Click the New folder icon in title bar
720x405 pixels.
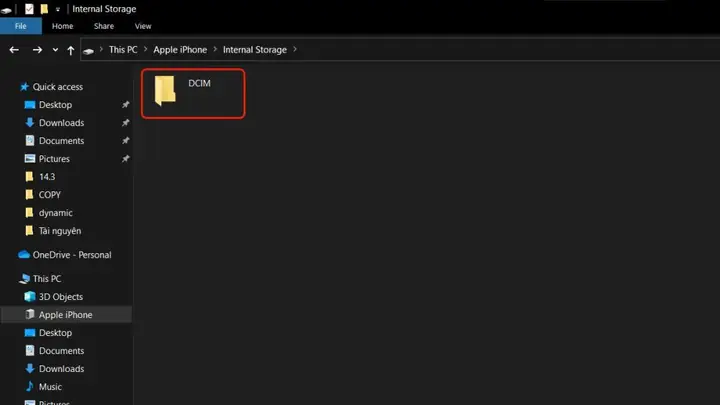[x=44, y=9]
